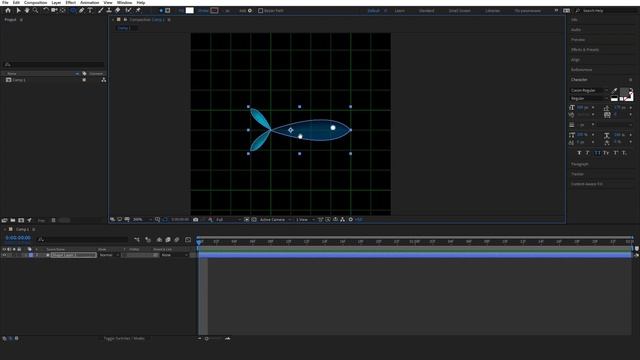Click the Fill color swatch
The width and height of the screenshot is (640, 360).
pos(190,11)
